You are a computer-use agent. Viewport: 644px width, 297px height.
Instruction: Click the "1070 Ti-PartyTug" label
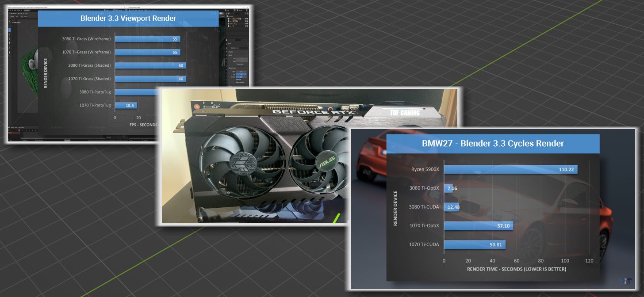point(95,105)
